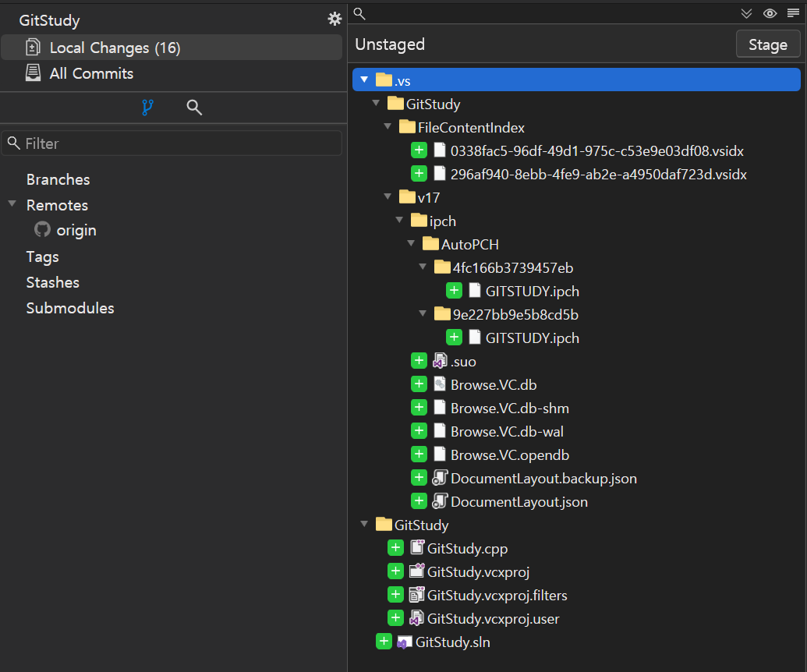Collapse the .vs folder arrow

pos(364,80)
